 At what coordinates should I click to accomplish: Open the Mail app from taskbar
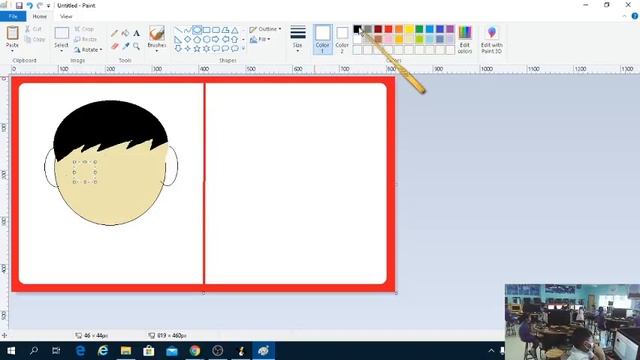tap(172, 351)
